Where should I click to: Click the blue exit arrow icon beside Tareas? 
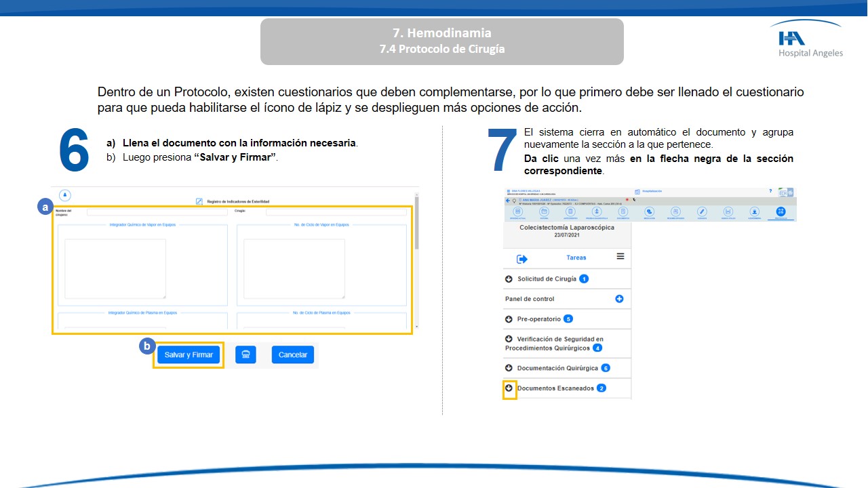point(521,259)
